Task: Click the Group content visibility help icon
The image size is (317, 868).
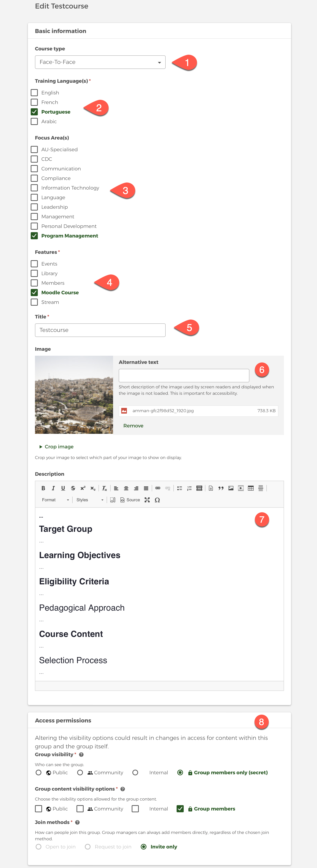Action: (x=123, y=789)
